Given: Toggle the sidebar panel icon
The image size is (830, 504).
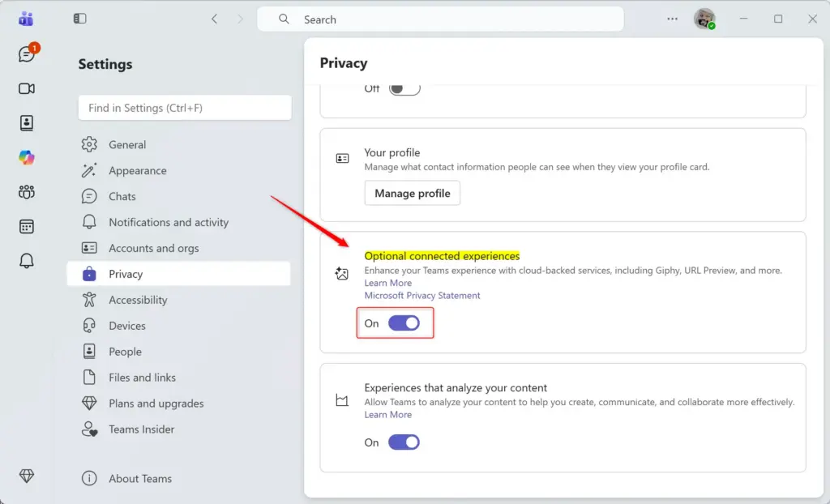Looking at the screenshot, I should pyautogui.click(x=80, y=19).
